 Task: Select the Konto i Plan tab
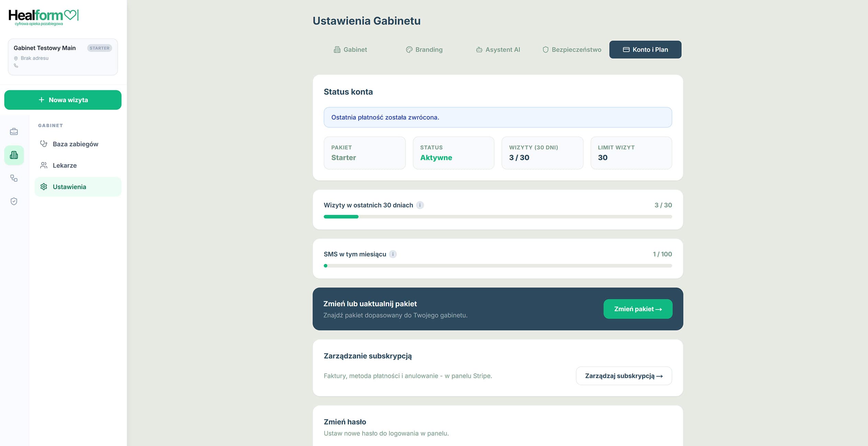[645, 49]
